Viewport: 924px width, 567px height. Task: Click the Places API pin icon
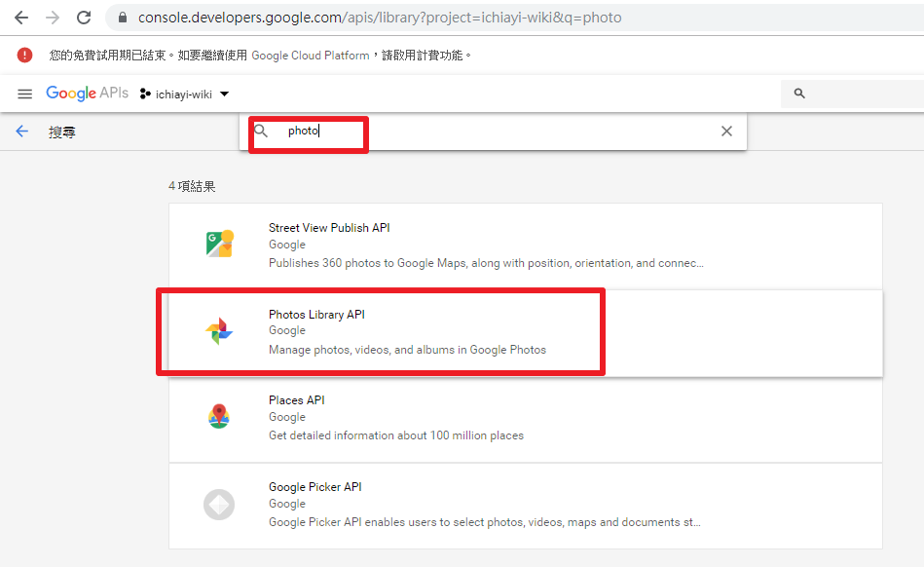click(x=219, y=416)
